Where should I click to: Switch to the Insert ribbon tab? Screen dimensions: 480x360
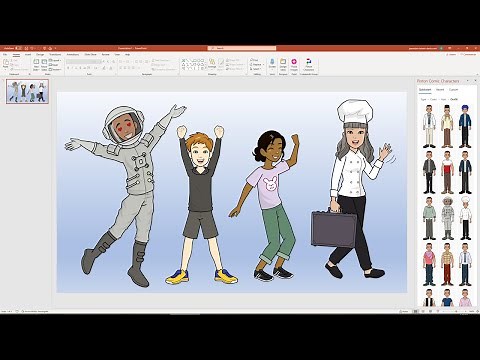click(x=28, y=54)
